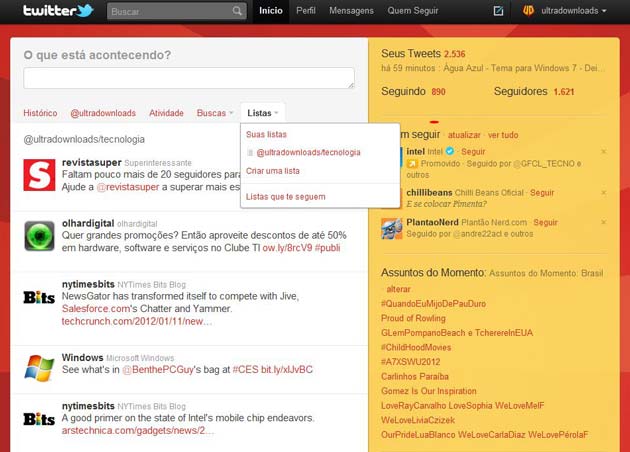Click the @GFCL_TECNO mention
The height and width of the screenshot is (452, 630).
[544, 164]
